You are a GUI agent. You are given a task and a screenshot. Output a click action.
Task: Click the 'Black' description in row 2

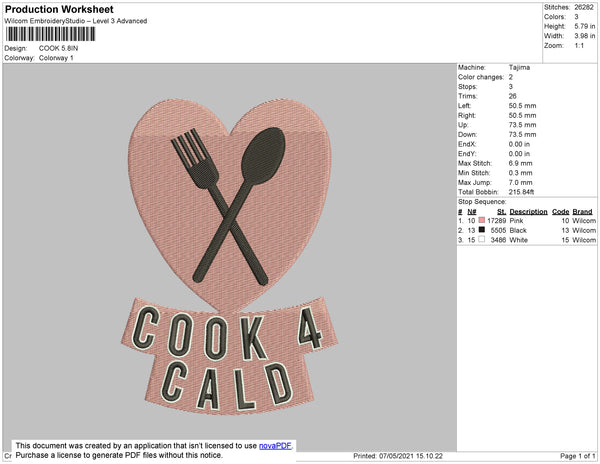coord(518,230)
